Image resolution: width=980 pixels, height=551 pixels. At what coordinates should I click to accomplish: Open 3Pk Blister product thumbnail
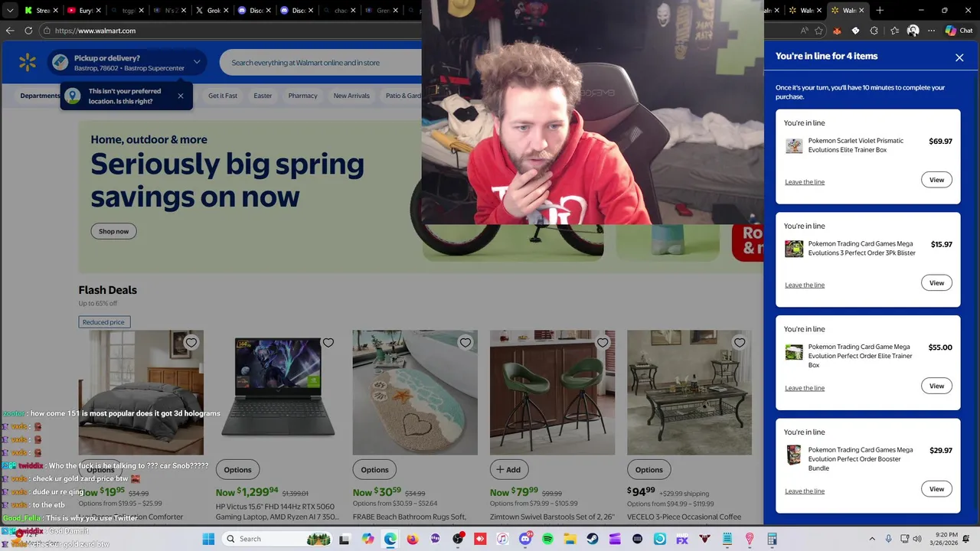click(794, 249)
